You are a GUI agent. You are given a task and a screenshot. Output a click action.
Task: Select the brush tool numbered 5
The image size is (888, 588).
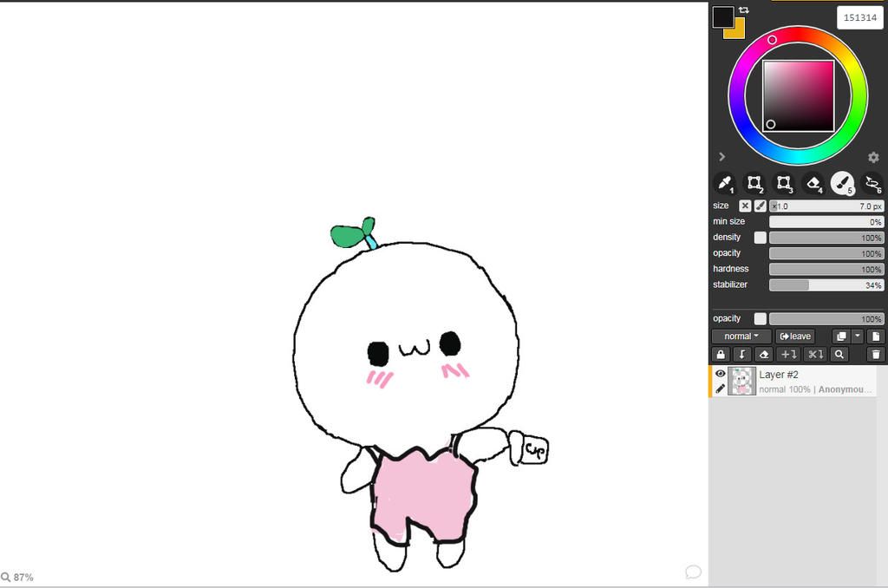843,184
